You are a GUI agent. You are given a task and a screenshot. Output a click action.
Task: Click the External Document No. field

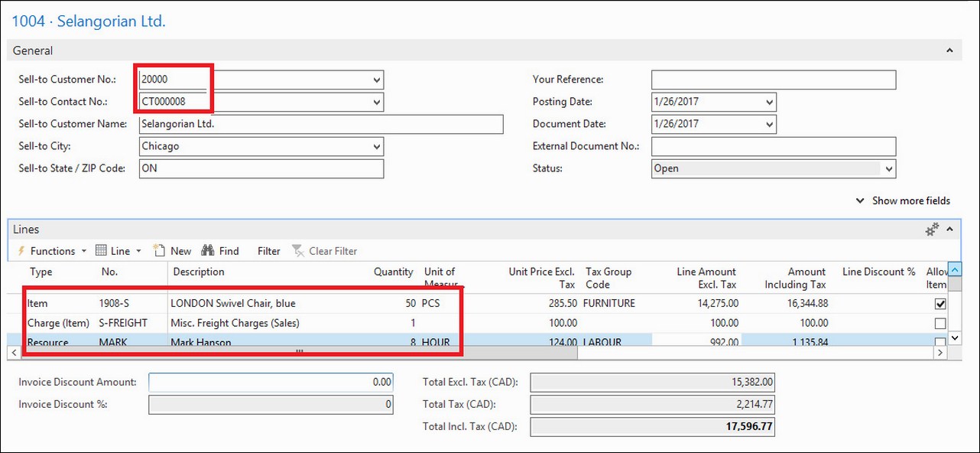pyautogui.click(x=774, y=146)
